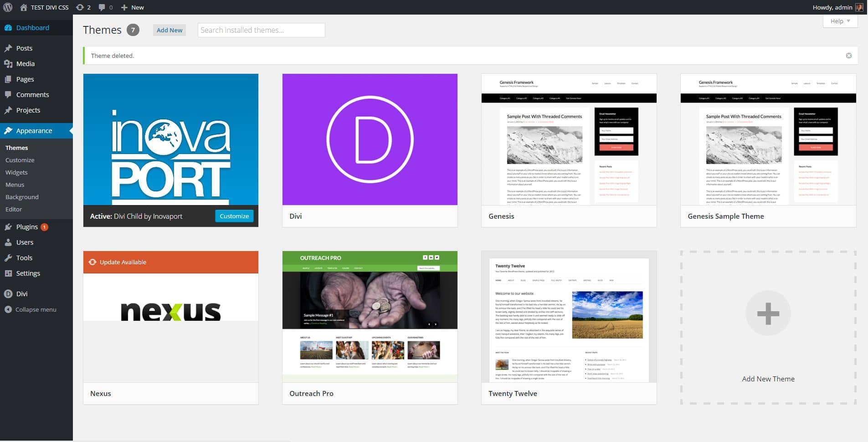Click the Update Available banner on Nexus
Image resolution: width=868 pixels, height=442 pixels.
[x=171, y=262]
